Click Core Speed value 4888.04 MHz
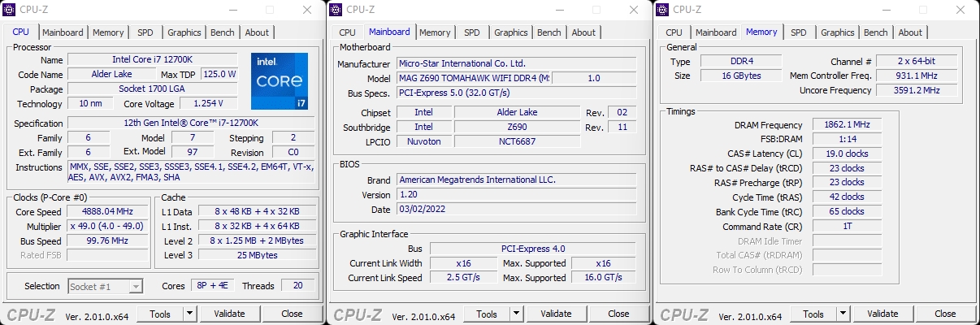Viewport: 980px width, 325px height. click(108, 211)
